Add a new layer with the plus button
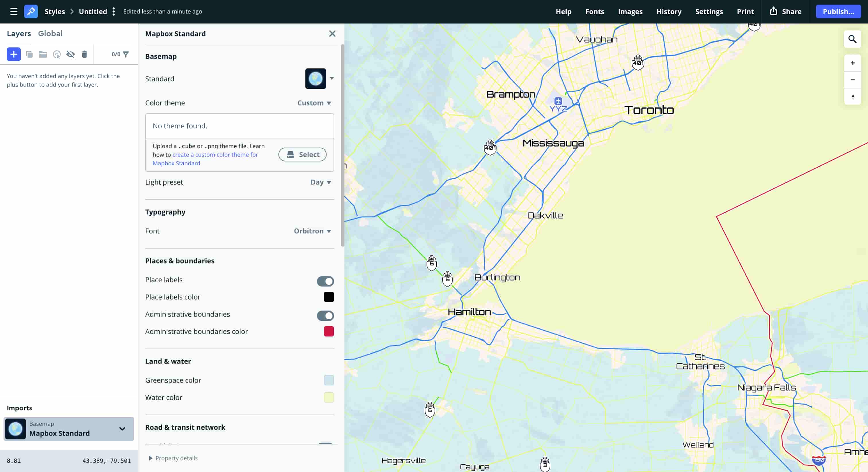Image resolution: width=868 pixels, height=472 pixels. [13, 54]
